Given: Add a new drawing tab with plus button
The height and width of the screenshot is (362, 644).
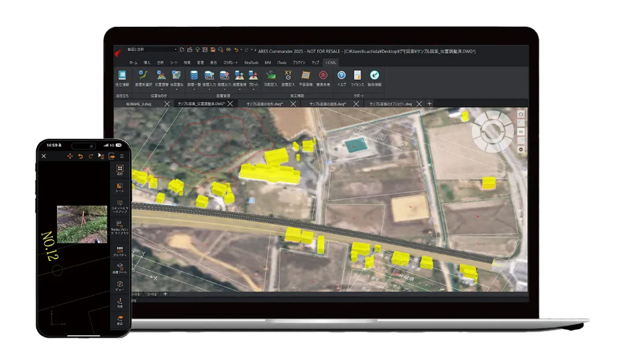Looking at the screenshot, I should coord(429,103).
